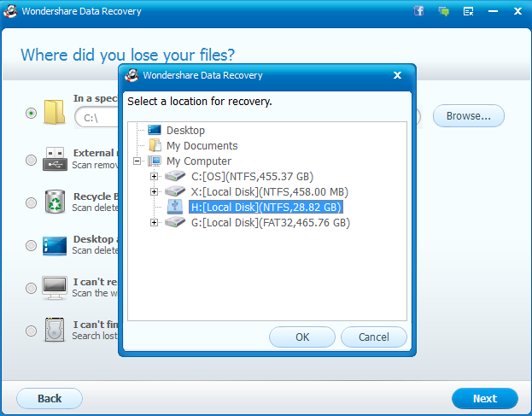
Task: Click the Recycle Bin icon
Action: point(55,202)
